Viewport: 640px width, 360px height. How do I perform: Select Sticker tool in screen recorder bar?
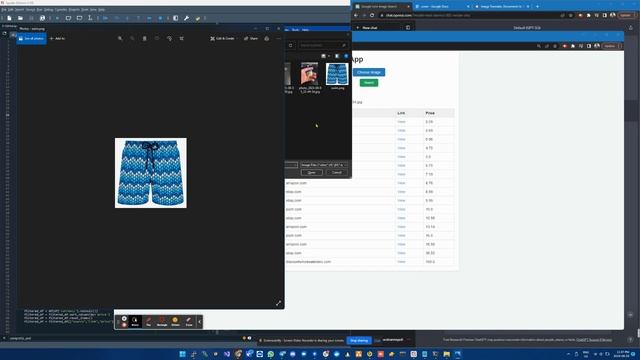pos(176,322)
